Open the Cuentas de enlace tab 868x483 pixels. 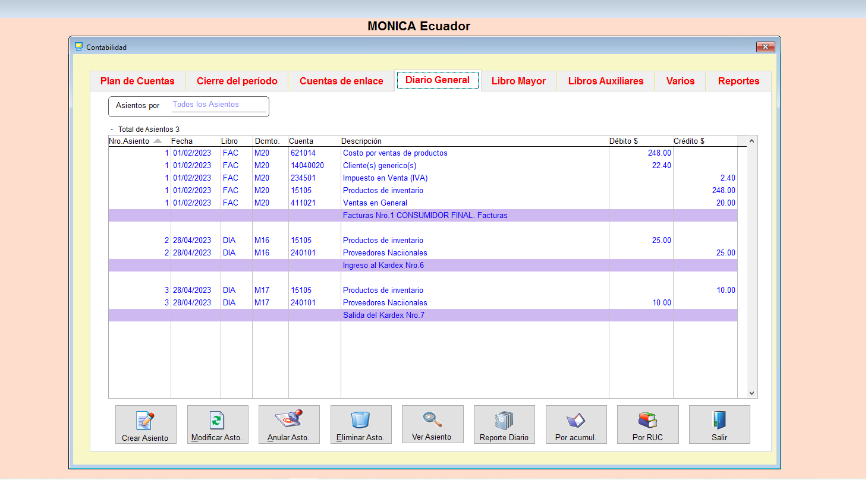(x=341, y=81)
